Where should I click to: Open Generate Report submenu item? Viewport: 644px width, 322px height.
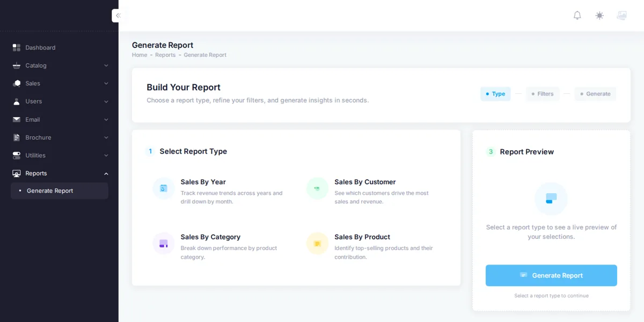[x=60, y=191]
